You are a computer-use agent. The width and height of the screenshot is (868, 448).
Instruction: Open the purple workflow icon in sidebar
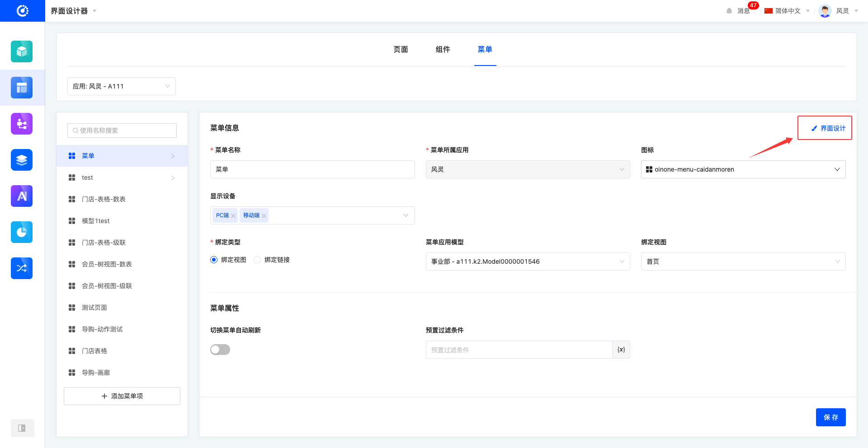pos(22,124)
